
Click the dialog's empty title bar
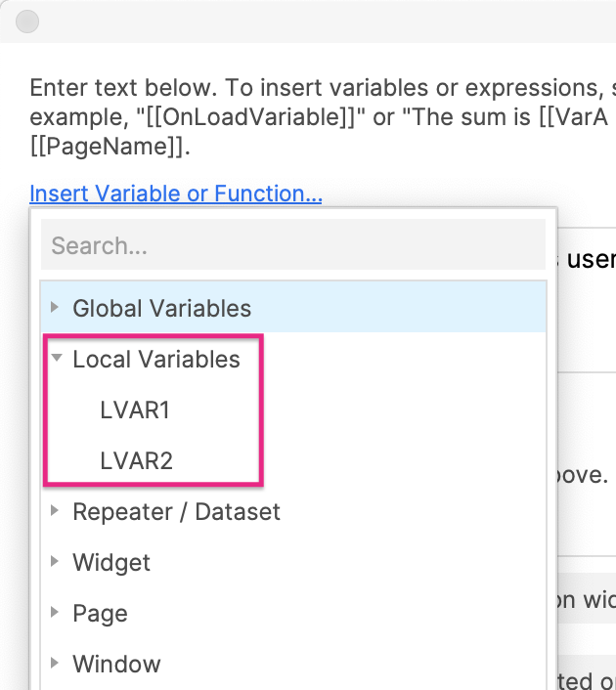[323, 21]
